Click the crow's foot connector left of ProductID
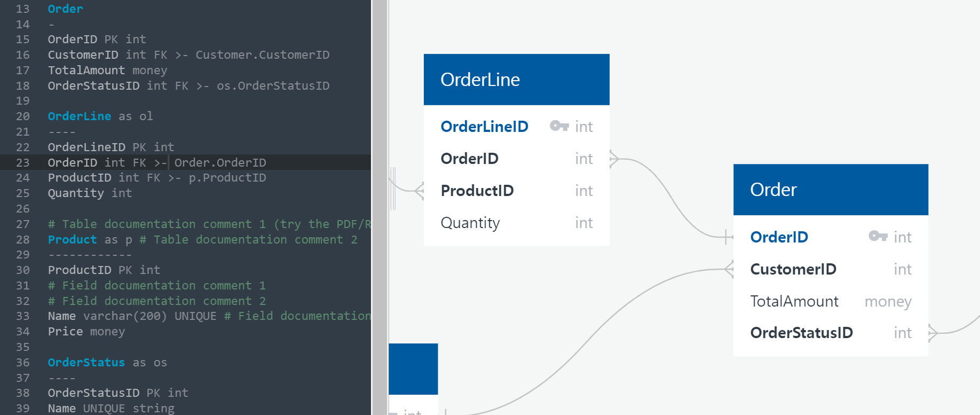Screen dimensions: 980x415 tap(419, 191)
